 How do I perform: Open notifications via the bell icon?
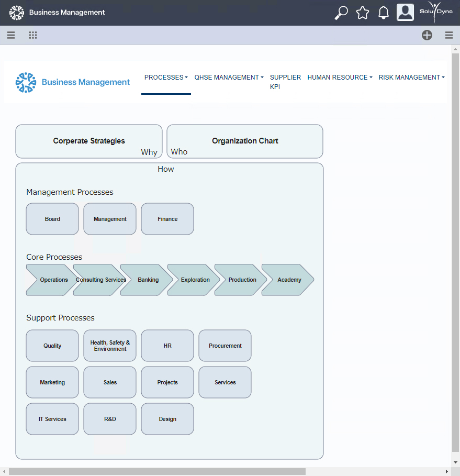(383, 12)
